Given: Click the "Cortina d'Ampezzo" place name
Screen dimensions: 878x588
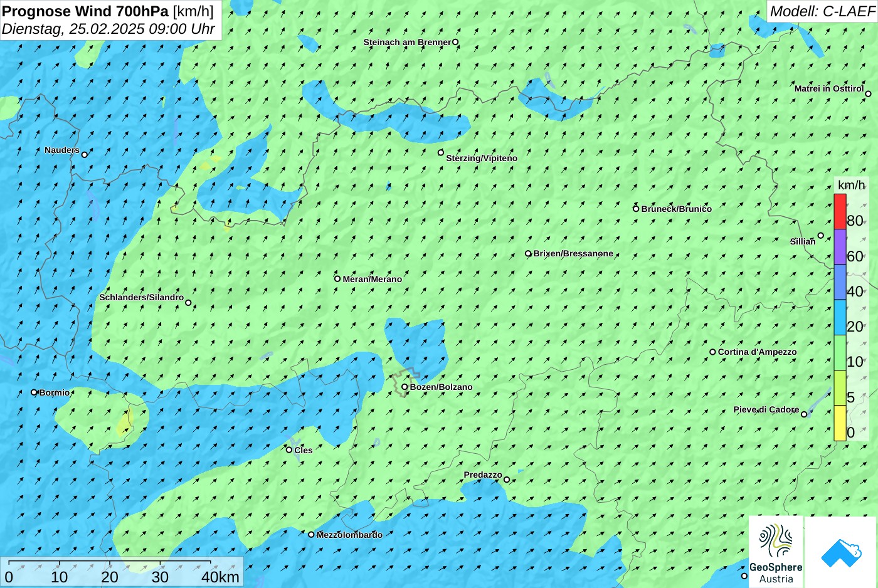Looking at the screenshot, I should tap(758, 352).
